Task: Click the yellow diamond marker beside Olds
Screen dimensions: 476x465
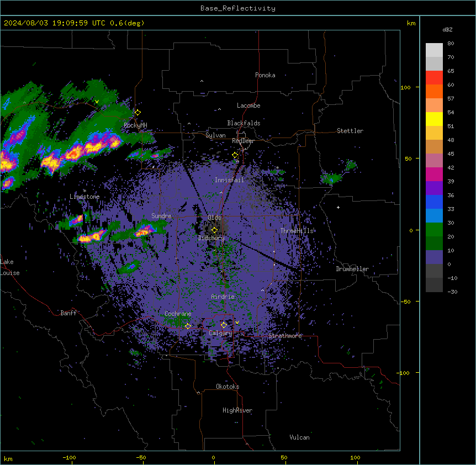Action: click(x=215, y=230)
